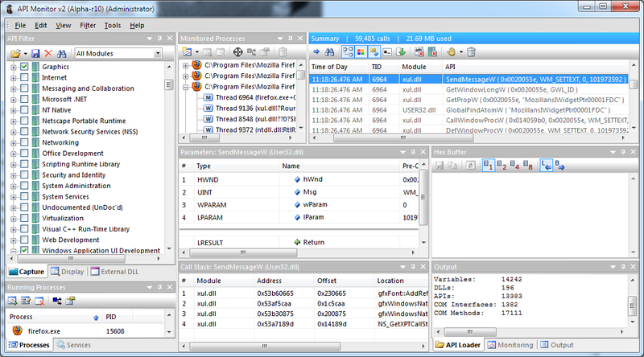Expand the Office Development tree node
The height and width of the screenshot is (357, 644).
click(x=13, y=154)
